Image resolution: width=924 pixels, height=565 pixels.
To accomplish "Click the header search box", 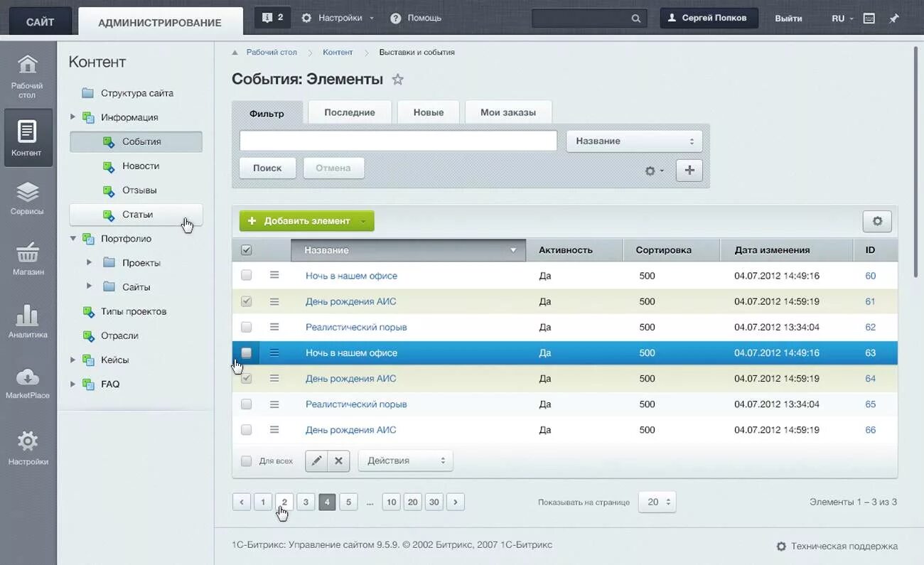I will point(589,18).
